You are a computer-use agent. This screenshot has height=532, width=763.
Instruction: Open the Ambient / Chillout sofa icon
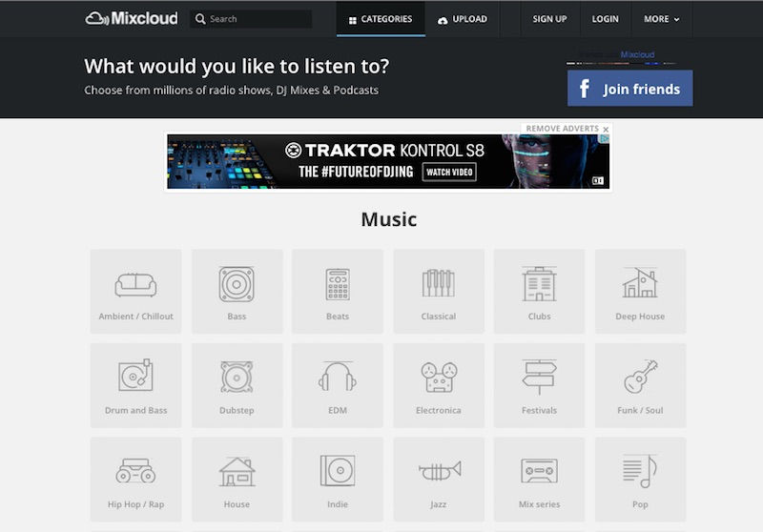point(135,284)
